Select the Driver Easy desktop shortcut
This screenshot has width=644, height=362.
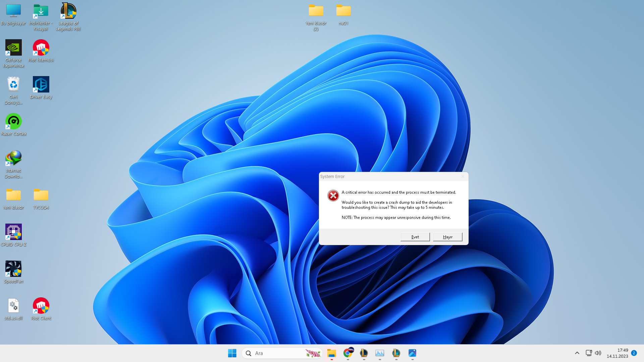coord(41,88)
